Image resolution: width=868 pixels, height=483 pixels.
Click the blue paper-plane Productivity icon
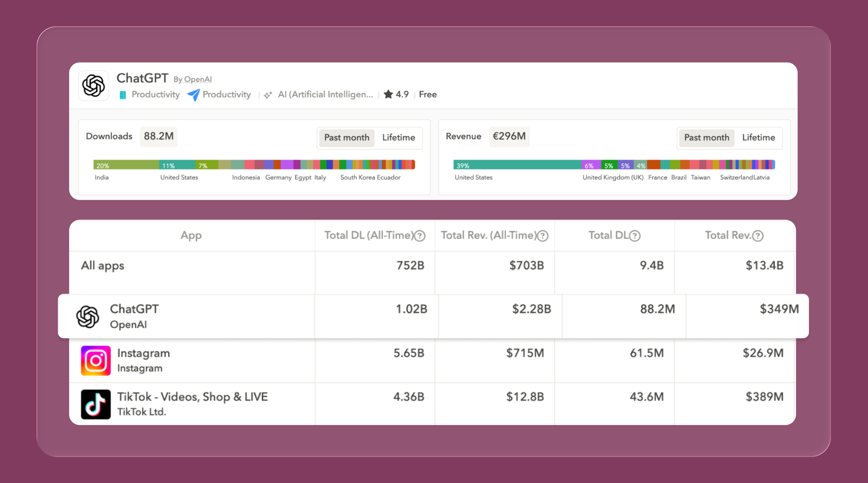point(194,95)
